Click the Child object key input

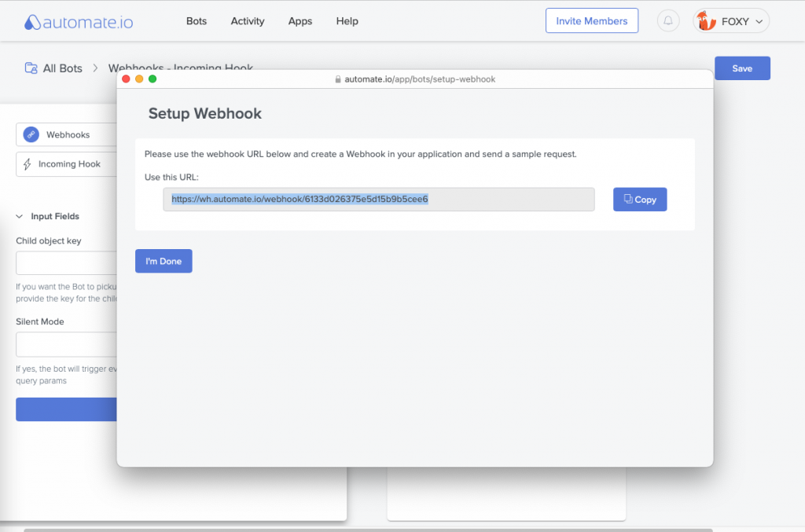click(66, 263)
